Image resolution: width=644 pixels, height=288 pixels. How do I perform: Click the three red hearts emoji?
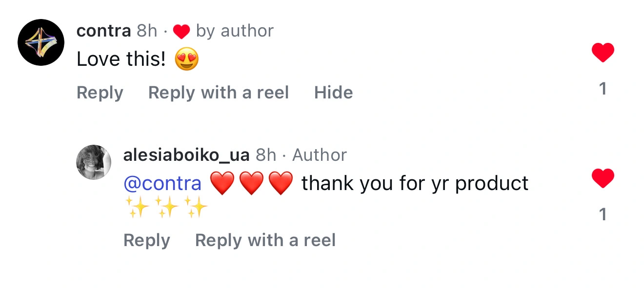251,184
